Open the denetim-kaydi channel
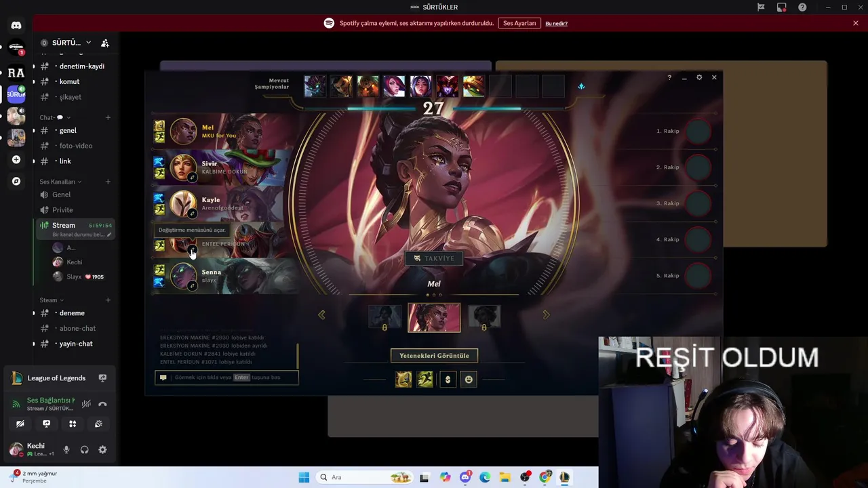The height and width of the screenshot is (488, 868). (x=75, y=66)
